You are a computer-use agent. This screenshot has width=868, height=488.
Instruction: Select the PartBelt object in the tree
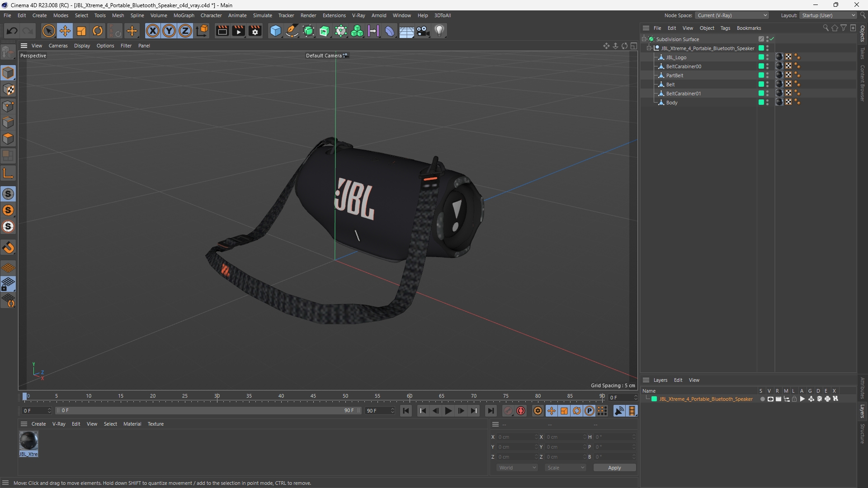675,75
